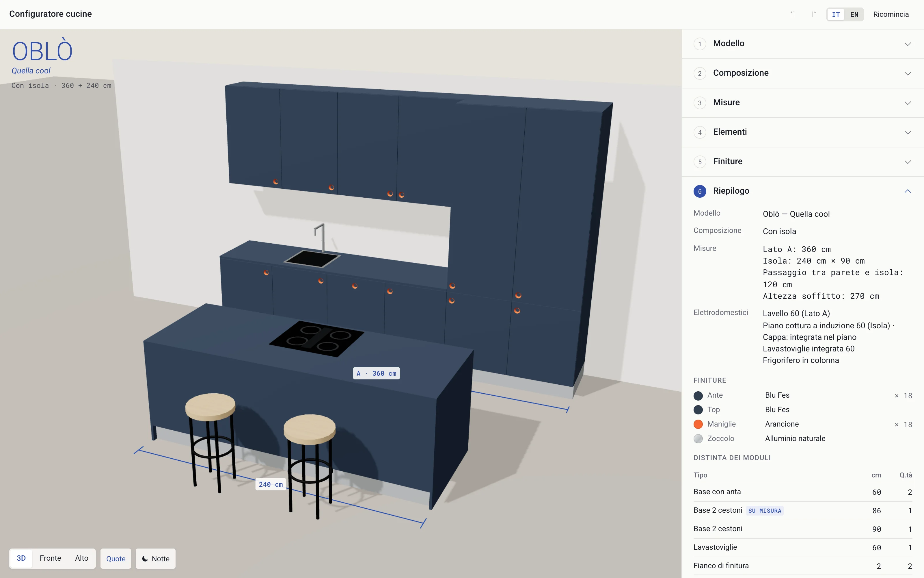Click the SU MISURA badge

coord(765,511)
